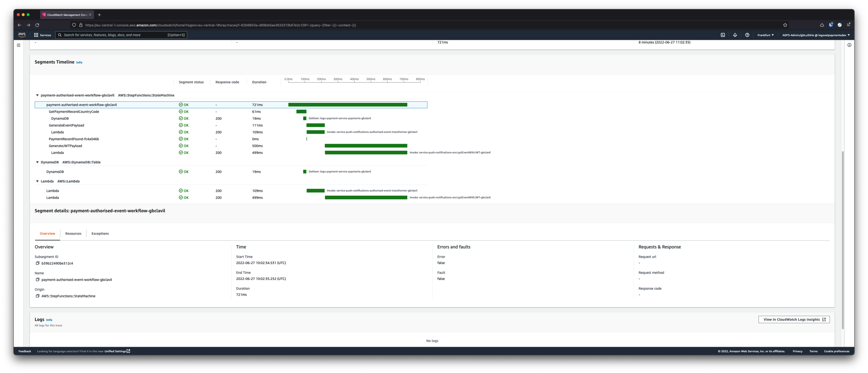Screen dimensions: 868x373
Task: Copy the Subsegment ID b39b22490be312c4
Action: click(37, 263)
